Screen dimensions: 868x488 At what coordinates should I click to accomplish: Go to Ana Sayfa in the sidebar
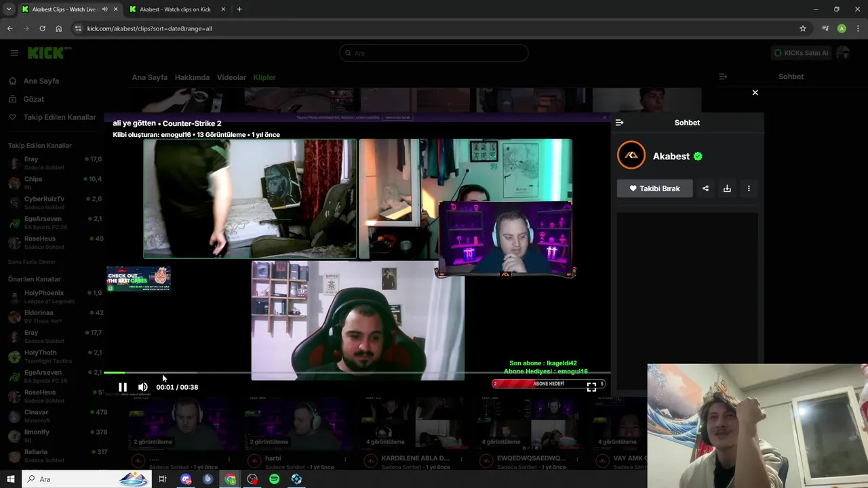point(41,81)
